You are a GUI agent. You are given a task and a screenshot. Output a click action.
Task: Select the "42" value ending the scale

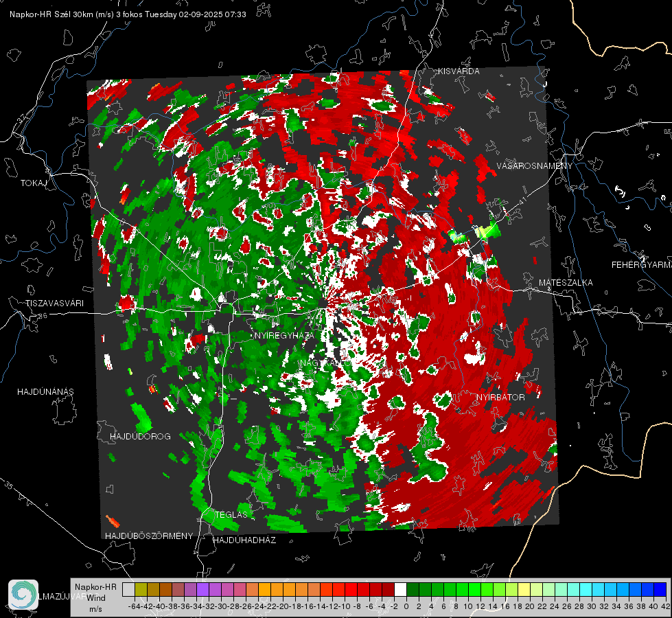coord(666,607)
